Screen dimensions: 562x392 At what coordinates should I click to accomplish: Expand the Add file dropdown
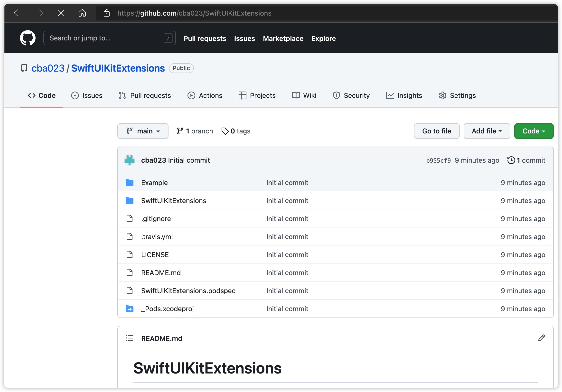(487, 131)
